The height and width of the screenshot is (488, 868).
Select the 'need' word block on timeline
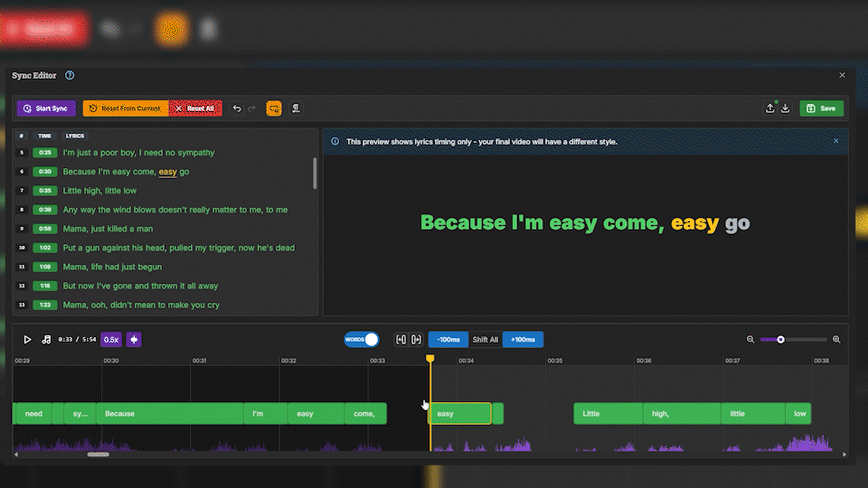click(x=33, y=413)
